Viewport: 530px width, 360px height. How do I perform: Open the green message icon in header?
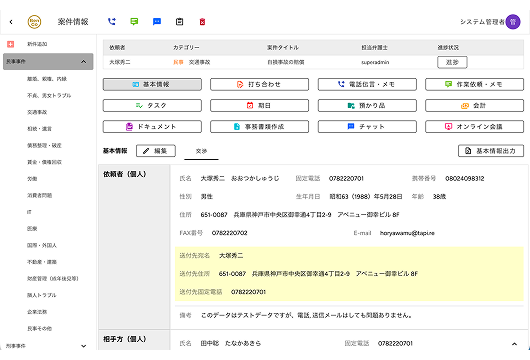click(x=134, y=22)
